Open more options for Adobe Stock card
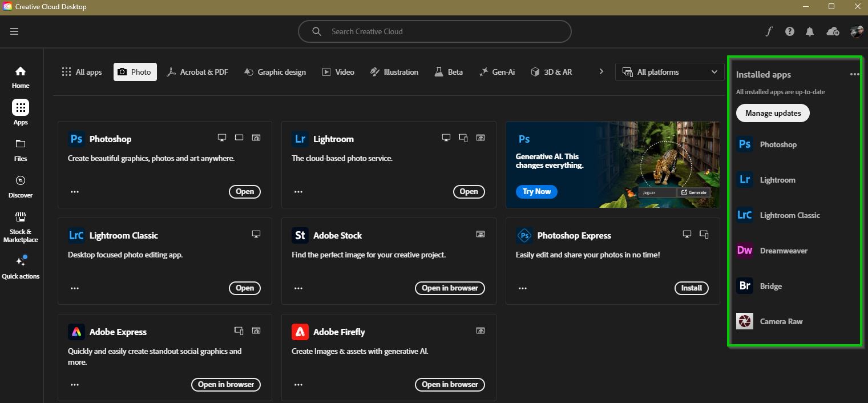 pos(298,288)
